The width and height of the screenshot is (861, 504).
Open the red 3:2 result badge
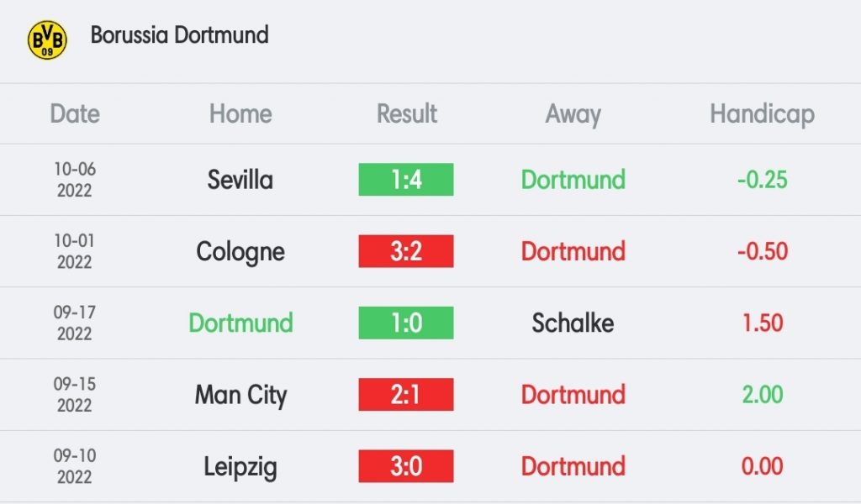click(406, 251)
